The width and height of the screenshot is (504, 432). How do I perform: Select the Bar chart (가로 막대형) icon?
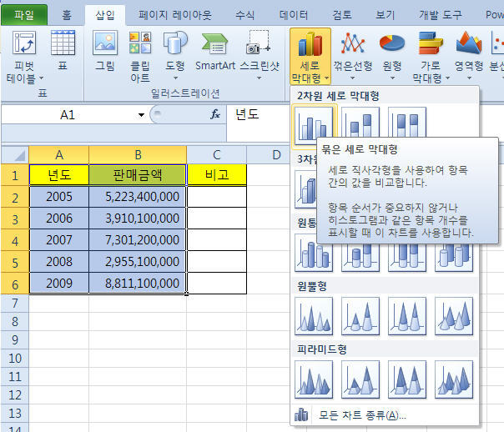(x=431, y=45)
